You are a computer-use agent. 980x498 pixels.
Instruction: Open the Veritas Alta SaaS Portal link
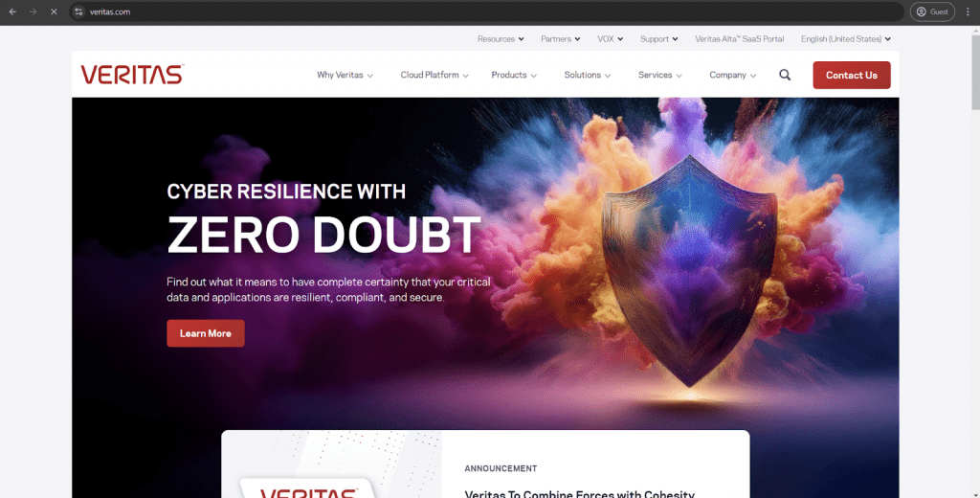pyautogui.click(x=740, y=39)
